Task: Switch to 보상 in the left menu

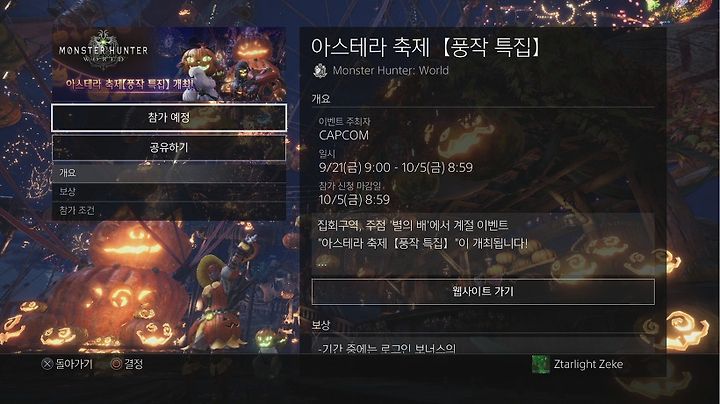Action: (169, 192)
